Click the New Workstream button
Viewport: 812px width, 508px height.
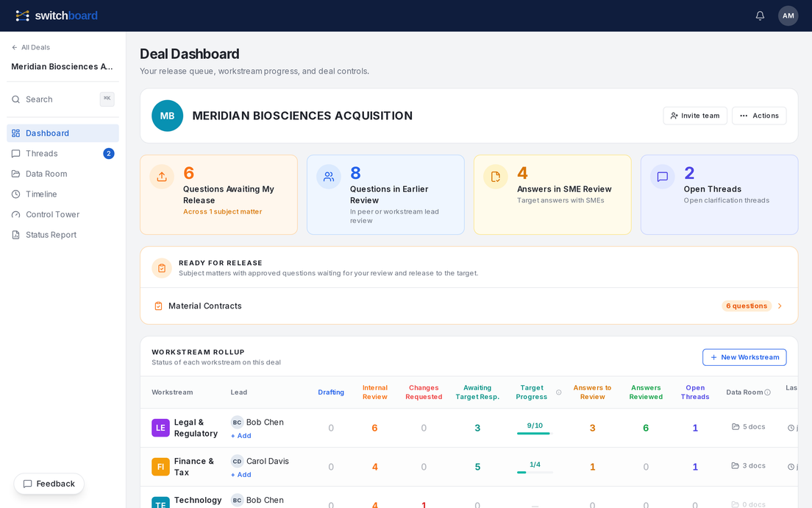click(744, 357)
